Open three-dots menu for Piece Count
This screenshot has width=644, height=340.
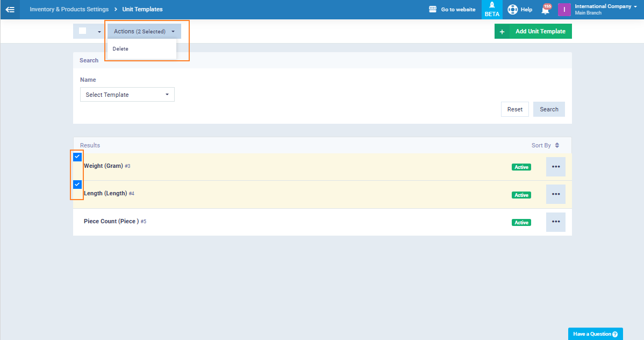click(555, 222)
